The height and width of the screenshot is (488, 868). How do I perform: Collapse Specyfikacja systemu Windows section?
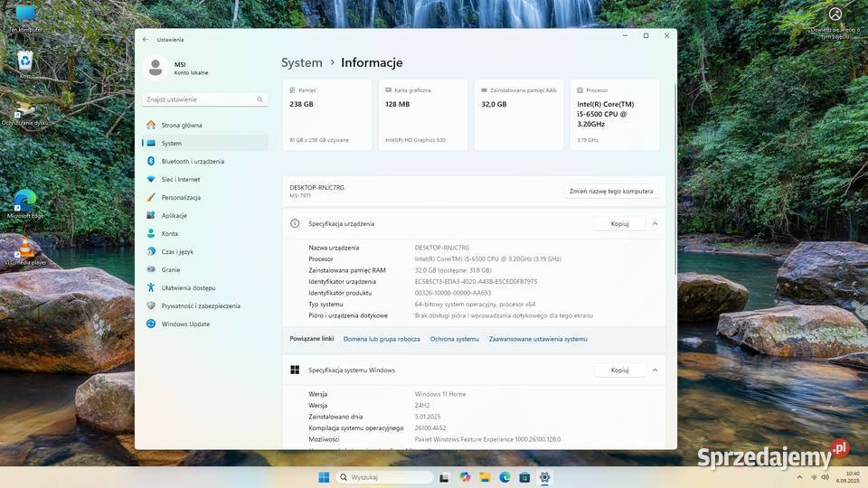[655, 371]
